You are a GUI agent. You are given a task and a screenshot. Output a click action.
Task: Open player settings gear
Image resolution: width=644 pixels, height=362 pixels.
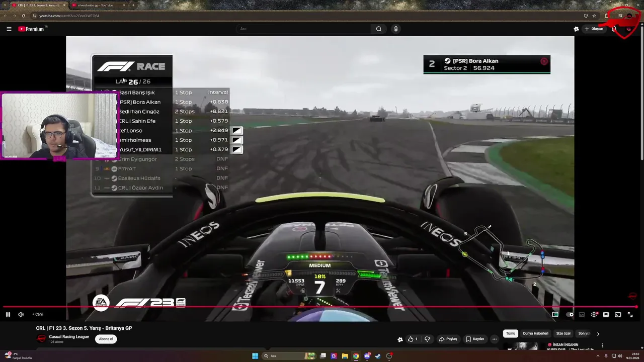click(x=594, y=315)
